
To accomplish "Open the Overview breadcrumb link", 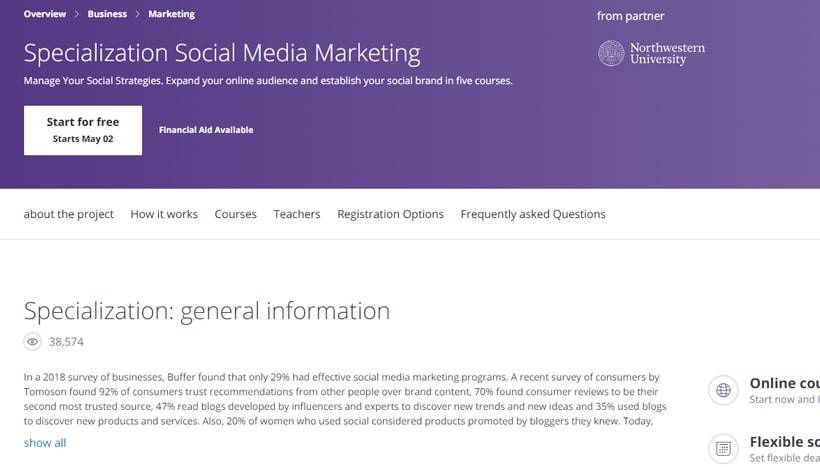I will [x=45, y=14].
